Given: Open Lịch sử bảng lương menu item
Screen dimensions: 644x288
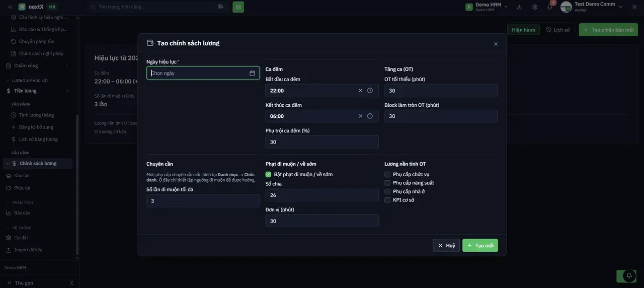Looking at the screenshot, I should (x=38, y=139).
